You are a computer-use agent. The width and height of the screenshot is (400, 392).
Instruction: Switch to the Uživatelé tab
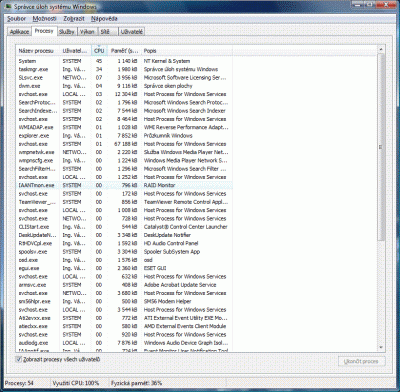(x=132, y=32)
